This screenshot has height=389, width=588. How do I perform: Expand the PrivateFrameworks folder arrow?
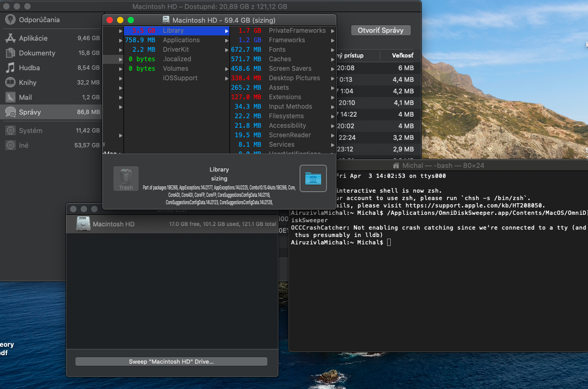(333, 31)
